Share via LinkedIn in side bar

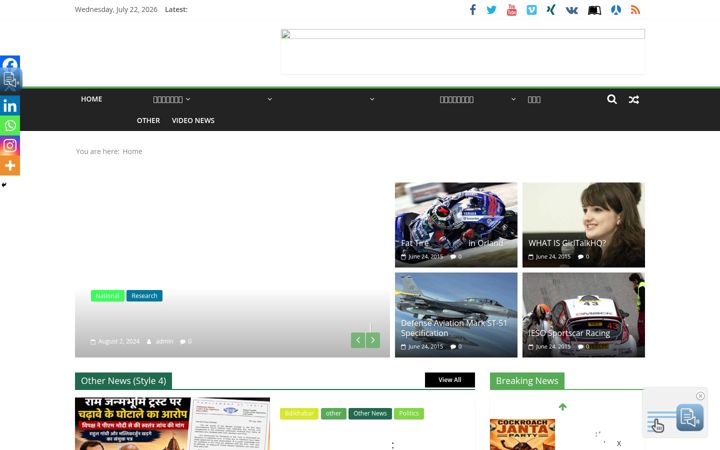click(x=10, y=106)
